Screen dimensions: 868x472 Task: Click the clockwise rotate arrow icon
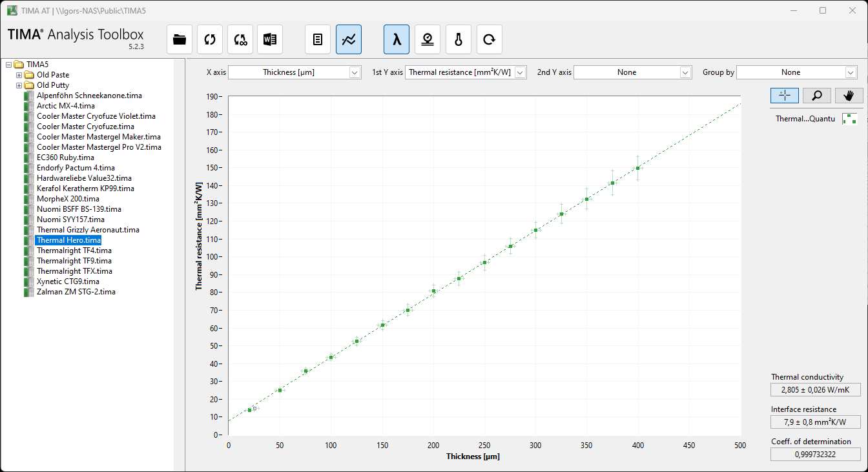[490, 39]
